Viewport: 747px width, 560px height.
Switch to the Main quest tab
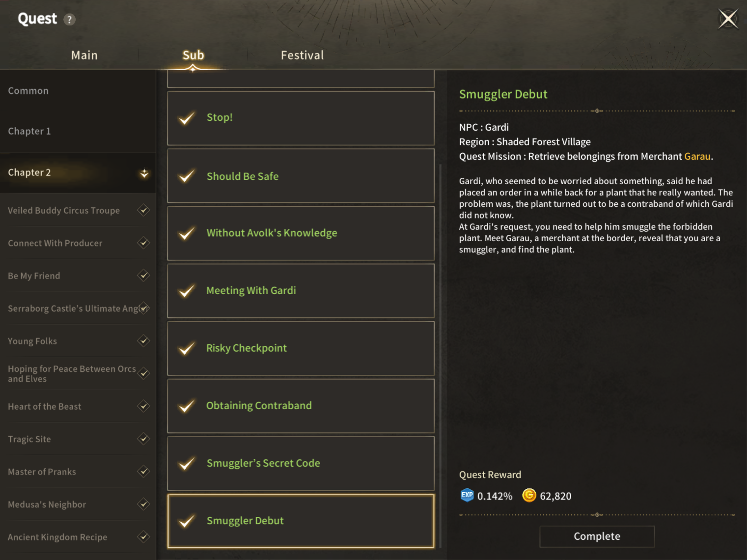84,55
